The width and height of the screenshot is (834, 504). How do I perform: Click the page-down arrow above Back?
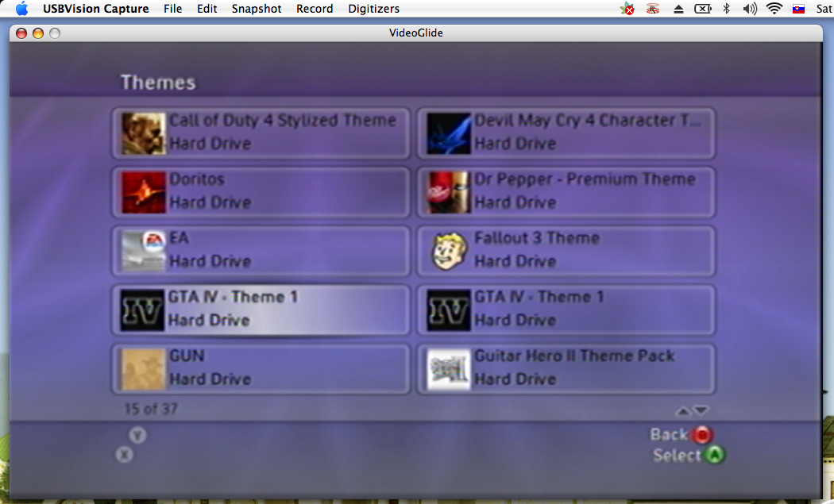click(x=701, y=410)
